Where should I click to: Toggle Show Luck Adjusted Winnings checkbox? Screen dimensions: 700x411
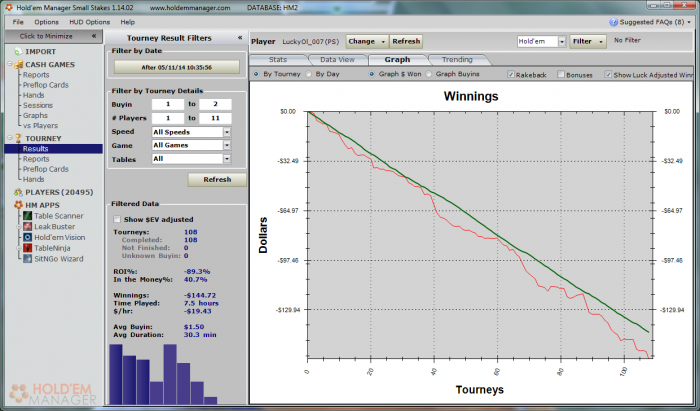click(x=608, y=75)
